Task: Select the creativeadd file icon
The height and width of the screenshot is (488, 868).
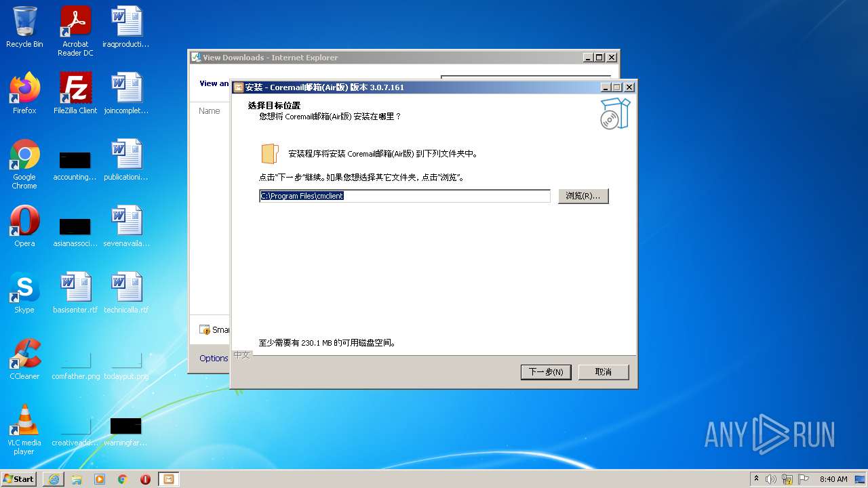Action: tap(75, 430)
